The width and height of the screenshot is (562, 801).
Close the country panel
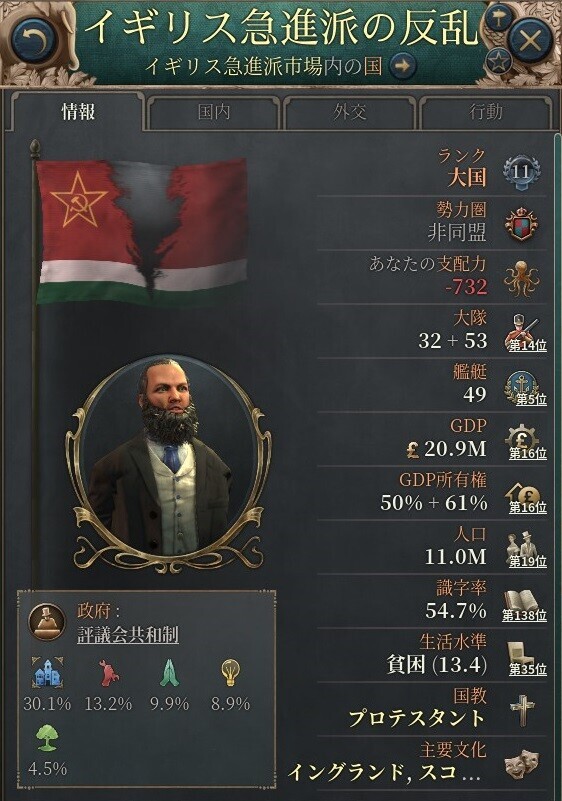[x=530, y=39]
